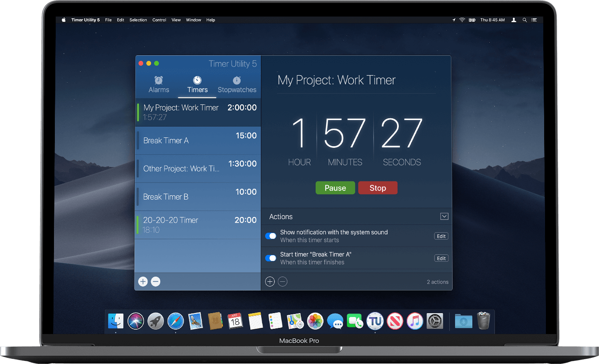Click the Thu 8:45 AM clock
Image resolution: width=599 pixels, height=364 pixels.
tap(493, 20)
